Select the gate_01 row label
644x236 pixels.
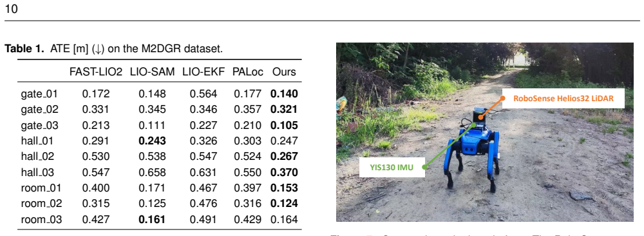39,94
